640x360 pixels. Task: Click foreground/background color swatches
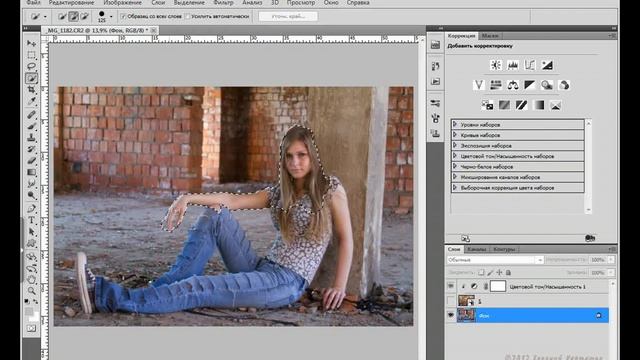31,314
